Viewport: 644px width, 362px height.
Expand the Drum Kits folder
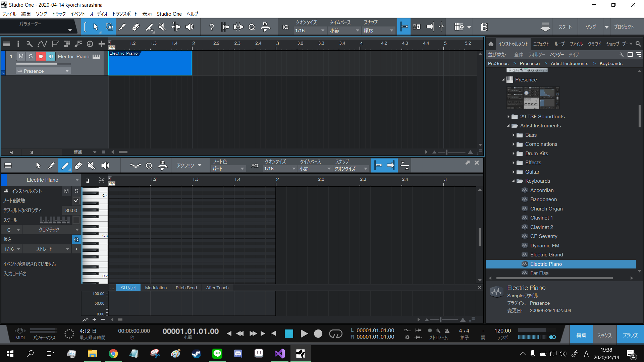pos(514,154)
